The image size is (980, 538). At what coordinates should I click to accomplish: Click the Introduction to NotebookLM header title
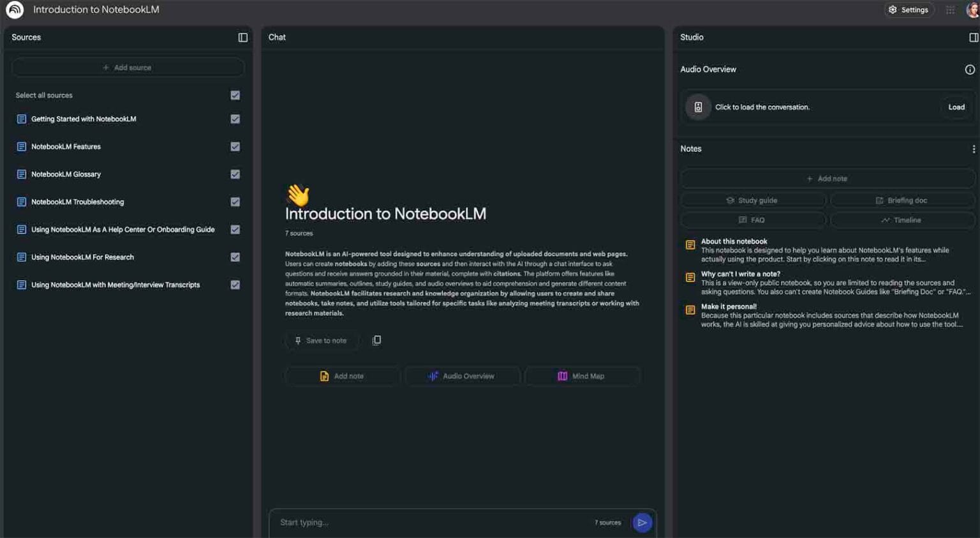[x=96, y=10]
